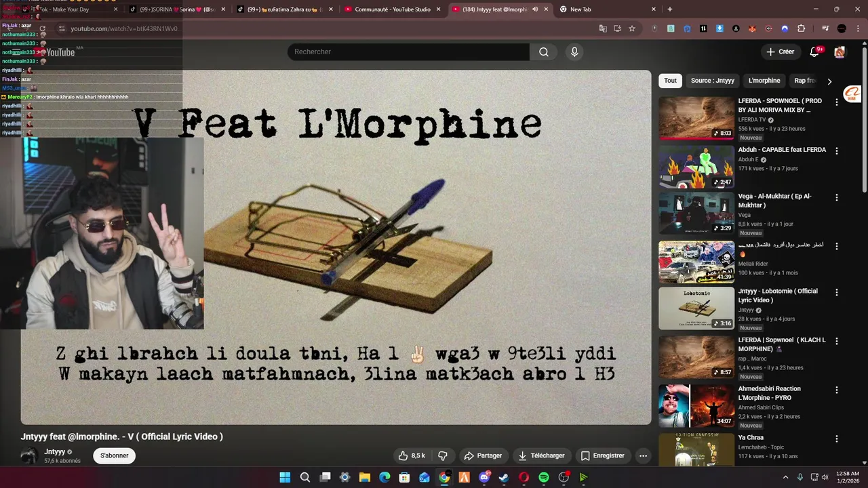Open more options for Abduh - CAPABLE video

coord(836,150)
